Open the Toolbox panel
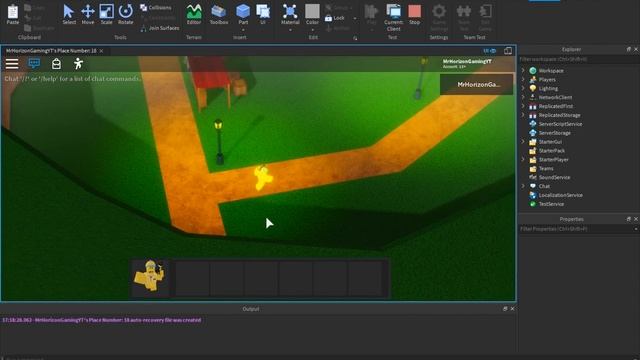Screen dimensions: 640x360 [219, 14]
